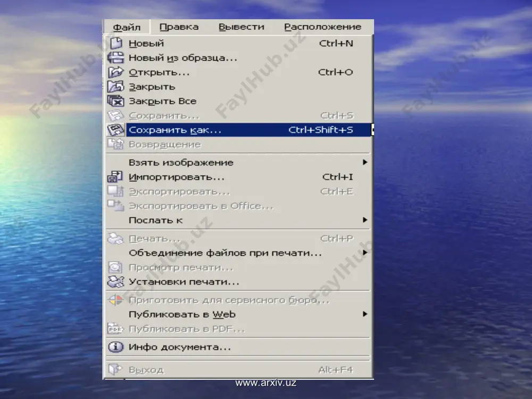
Task: Click the greyed Export icon
Action: point(115,192)
